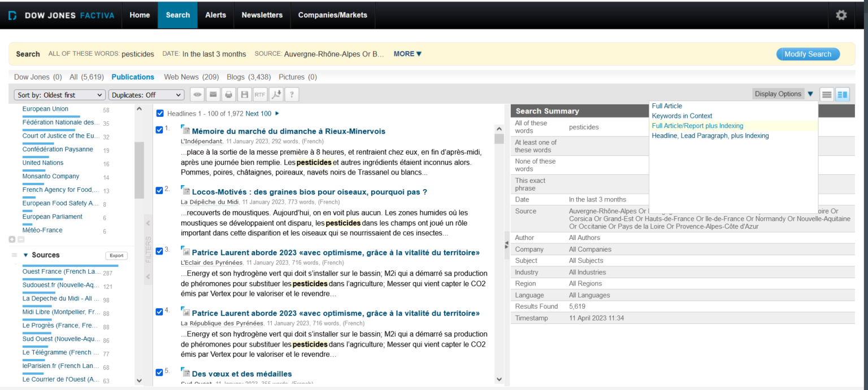Image resolution: width=868 pixels, height=390 pixels.
Task: Select Keywords in Context option
Action: pos(682,116)
